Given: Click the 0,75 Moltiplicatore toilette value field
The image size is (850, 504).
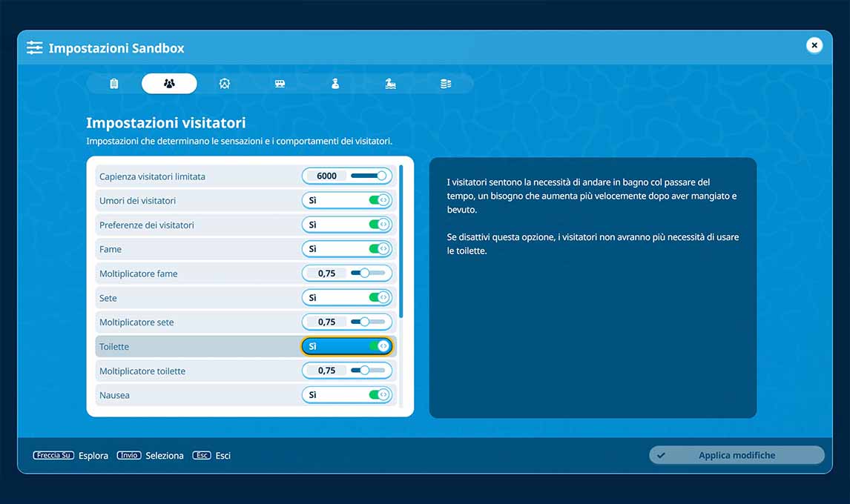Looking at the screenshot, I should (326, 371).
